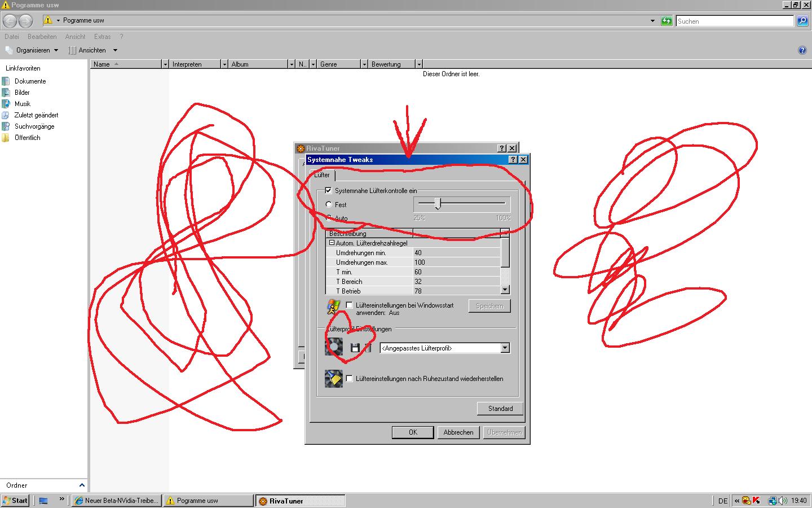Open the Datei menu
This screenshot has height=508, width=812.
[11, 37]
